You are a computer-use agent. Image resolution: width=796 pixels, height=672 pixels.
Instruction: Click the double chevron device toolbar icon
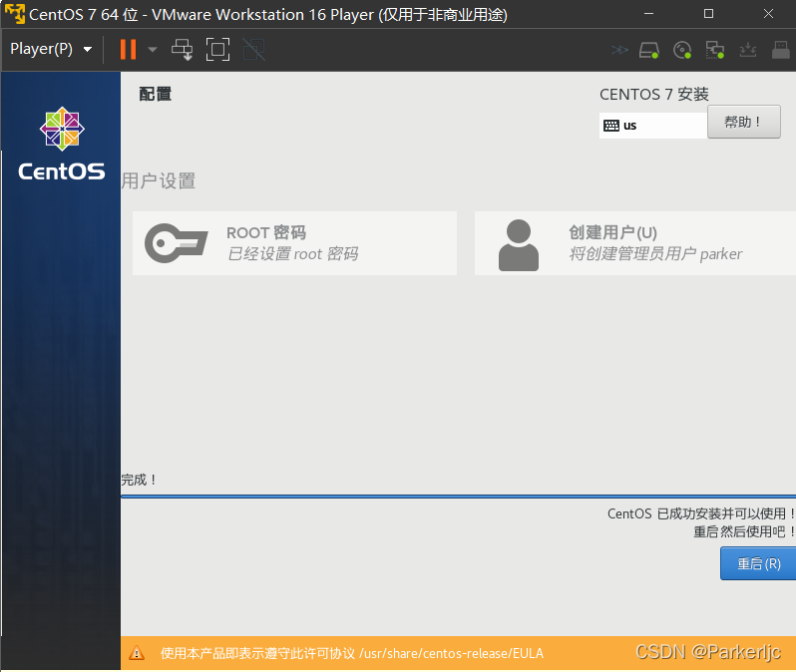(619, 50)
